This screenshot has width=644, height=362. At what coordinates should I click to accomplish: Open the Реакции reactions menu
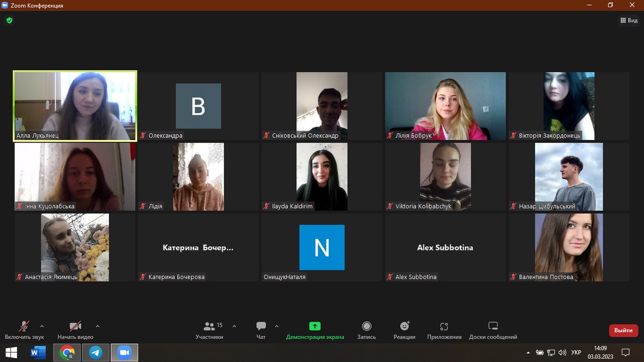[x=404, y=330]
